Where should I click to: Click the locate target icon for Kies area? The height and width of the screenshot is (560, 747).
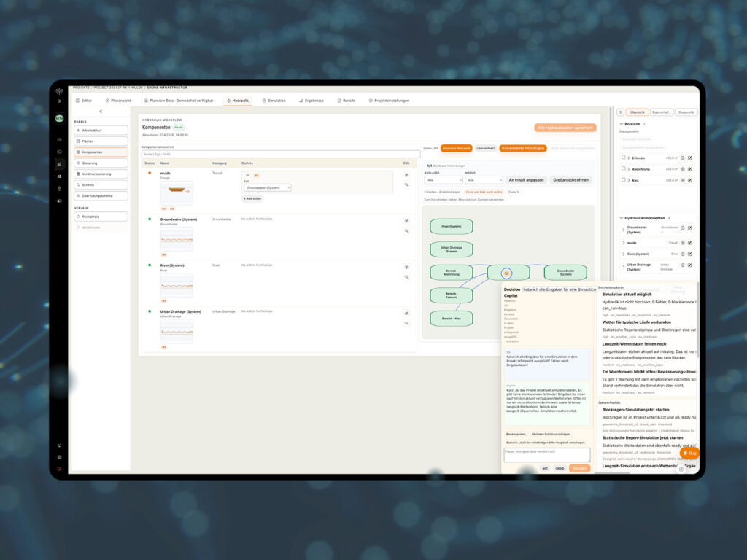[x=683, y=181]
